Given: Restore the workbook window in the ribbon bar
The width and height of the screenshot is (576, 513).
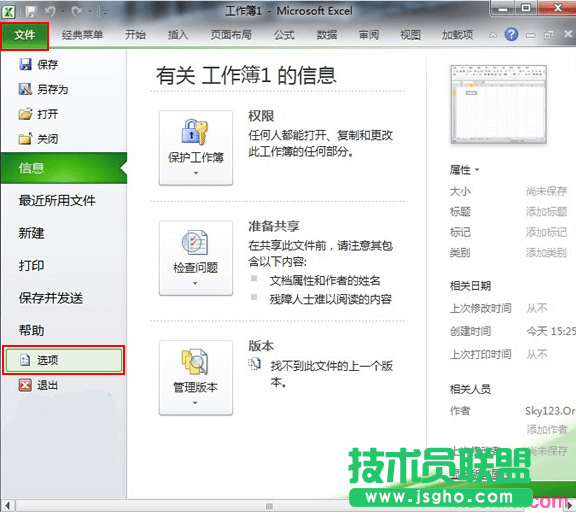Looking at the screenshot, I should (549, 35).
